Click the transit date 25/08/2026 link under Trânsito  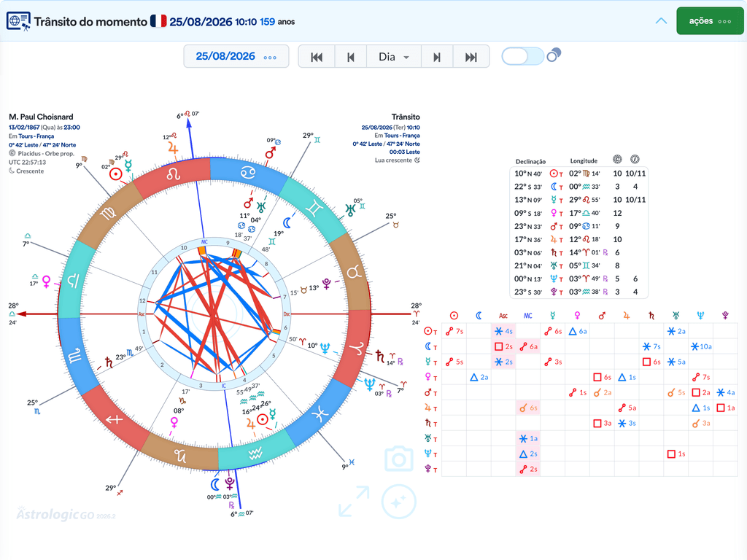coord(377,128)
